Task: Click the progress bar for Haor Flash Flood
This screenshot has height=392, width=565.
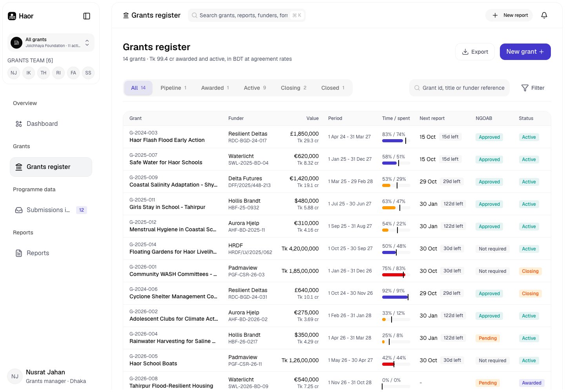Action: [x=396, y=141]
